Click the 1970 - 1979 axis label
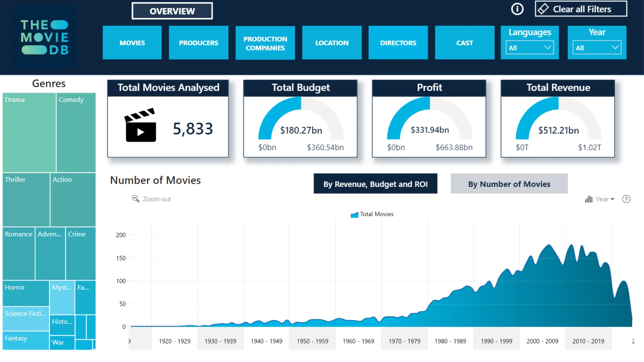644x362 pixels. click(x=404, y=341)
